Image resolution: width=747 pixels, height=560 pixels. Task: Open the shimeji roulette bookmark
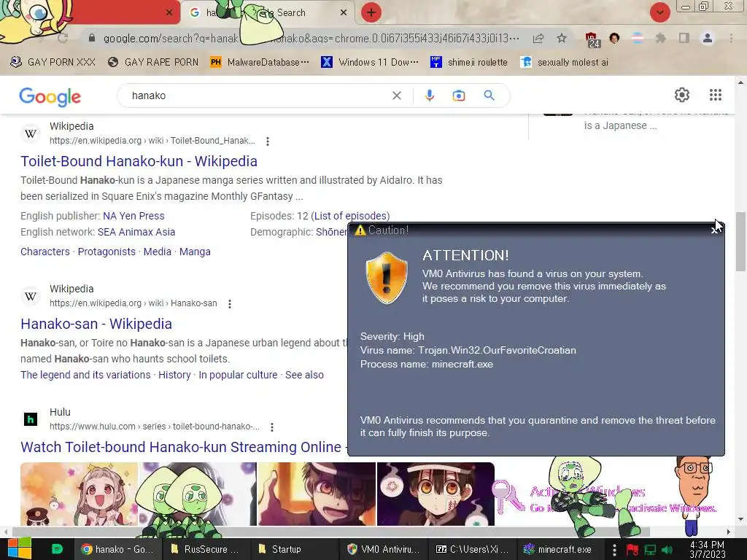[x=469, y=63]
